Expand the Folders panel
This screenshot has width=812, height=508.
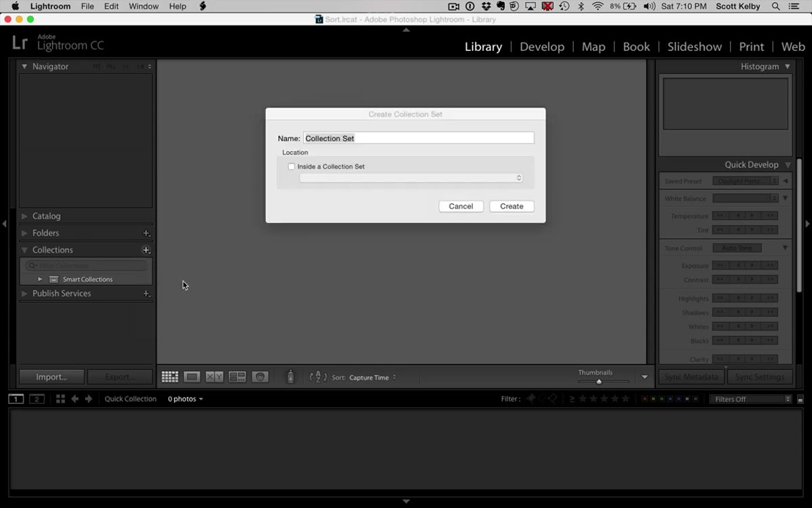coord(24,233)
